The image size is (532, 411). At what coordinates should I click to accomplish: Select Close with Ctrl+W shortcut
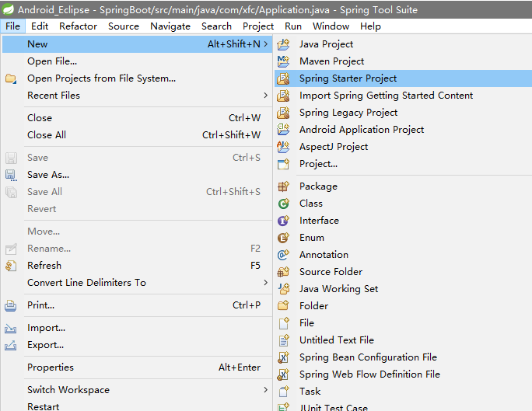[137, 118]
